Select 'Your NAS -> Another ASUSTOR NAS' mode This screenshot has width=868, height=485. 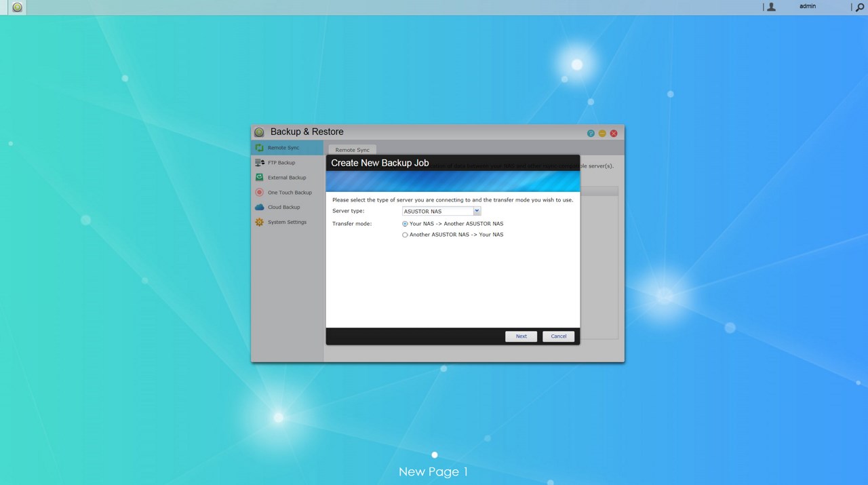(405, 224)
